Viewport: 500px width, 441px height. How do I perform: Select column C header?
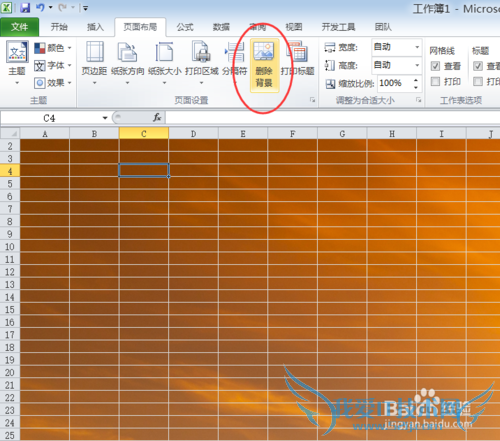coord(144,134)
